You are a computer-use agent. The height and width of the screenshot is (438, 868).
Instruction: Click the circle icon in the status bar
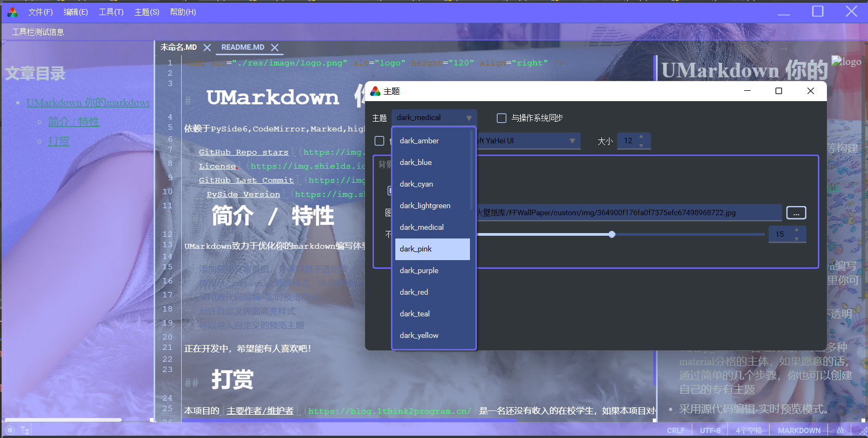click(x=10, y=430)
